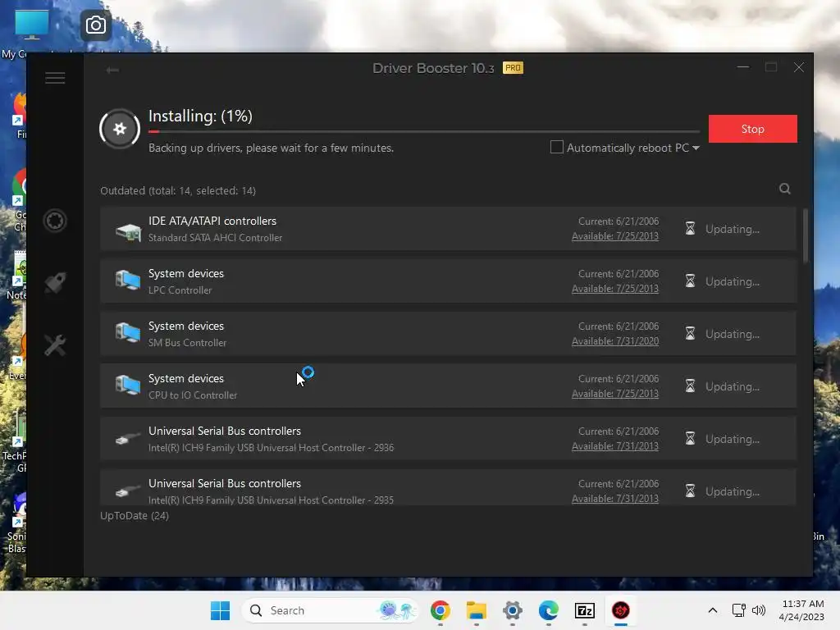Click the LPC Controller device icon

pos(128,281)
